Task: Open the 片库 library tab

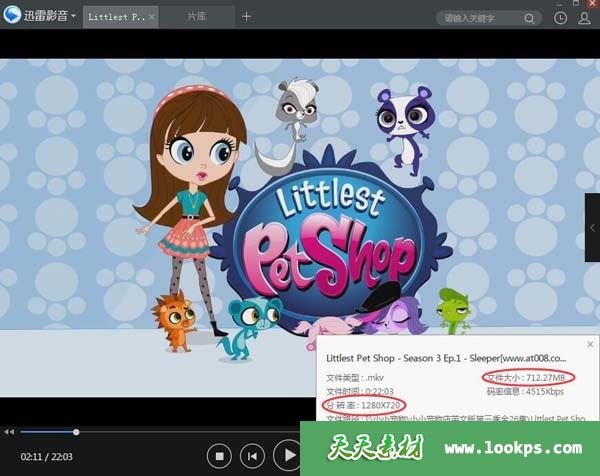Action: 199,17
